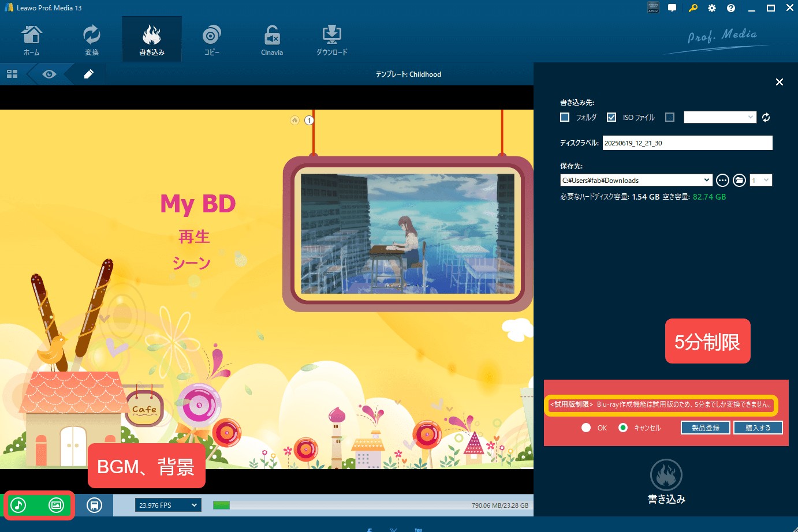Click the 790.06 MB/23.28 GB size readout
Screen dimensions: 798x532
pyautogui.click(x=500, y=505)
